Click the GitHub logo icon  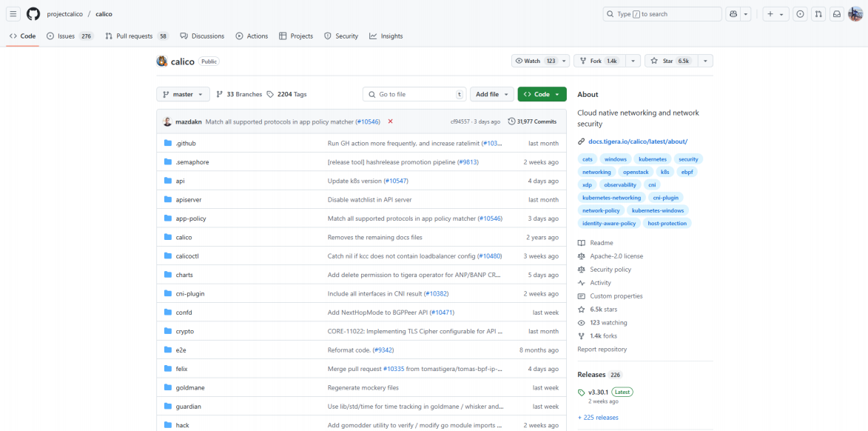click(33, 14)
